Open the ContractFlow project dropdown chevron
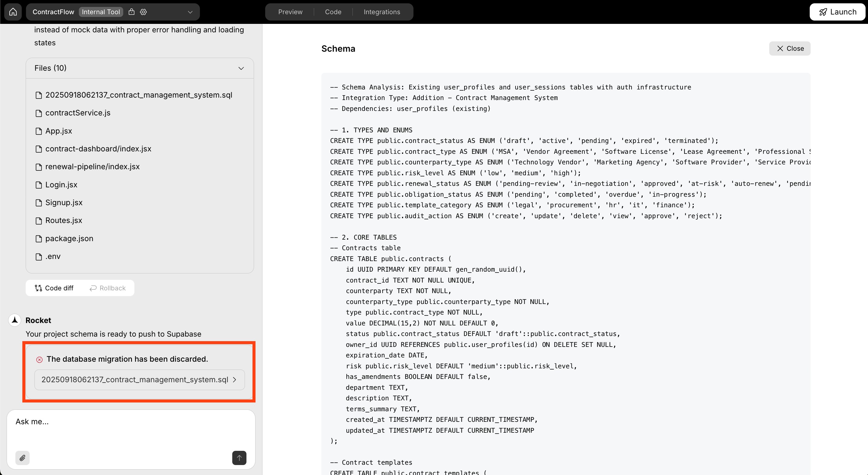This screenshot has height=475, width=868. pos(190,12)
